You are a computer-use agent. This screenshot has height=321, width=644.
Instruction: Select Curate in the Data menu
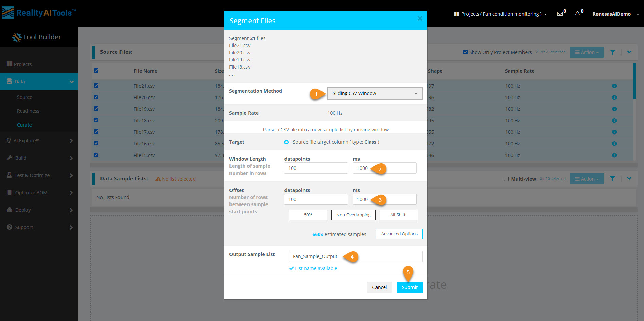[x=24, y=125]
